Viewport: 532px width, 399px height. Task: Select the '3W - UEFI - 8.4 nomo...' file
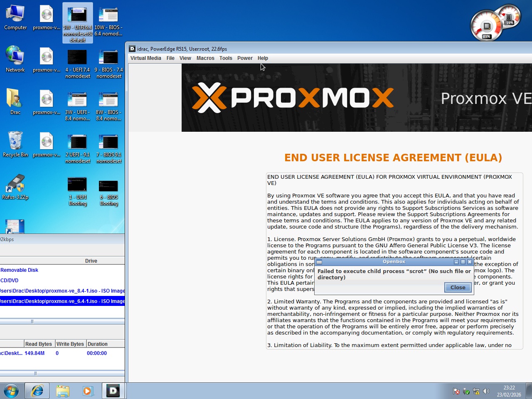pyautogui.click(x=78, y=106)
